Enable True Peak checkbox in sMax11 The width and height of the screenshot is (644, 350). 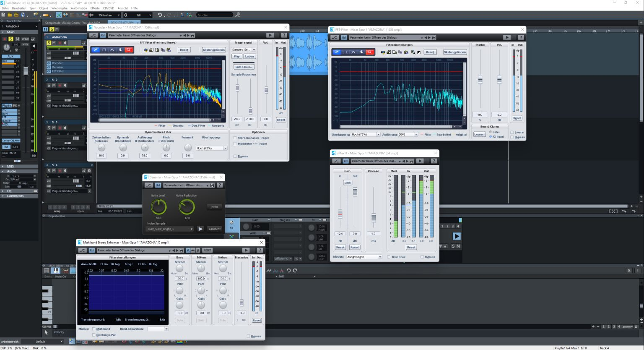[389, 257]
